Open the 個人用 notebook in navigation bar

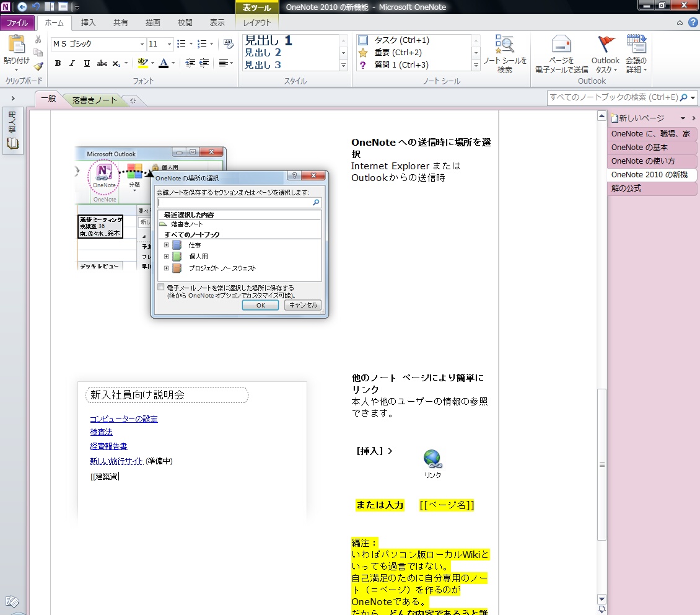click(12, 132)
